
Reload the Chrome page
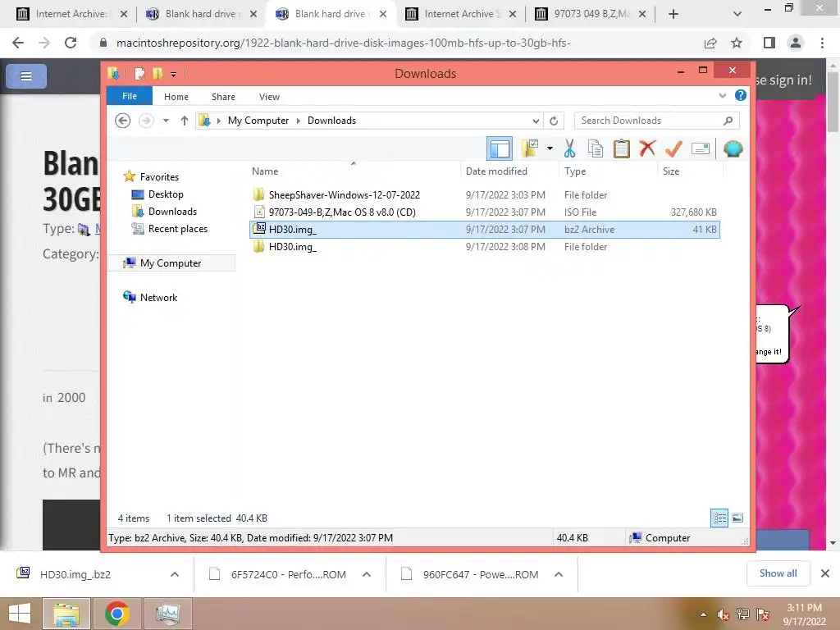(71, 43)
